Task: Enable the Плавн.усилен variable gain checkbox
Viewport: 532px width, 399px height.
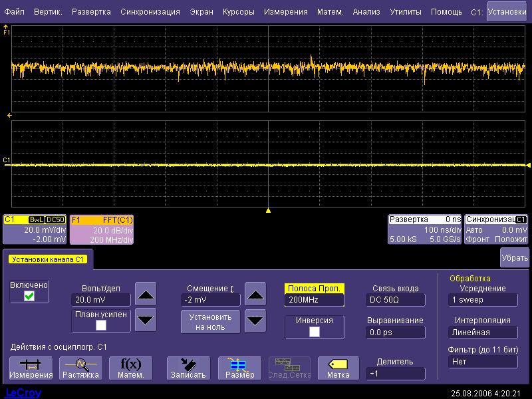Action: point(101,325)
